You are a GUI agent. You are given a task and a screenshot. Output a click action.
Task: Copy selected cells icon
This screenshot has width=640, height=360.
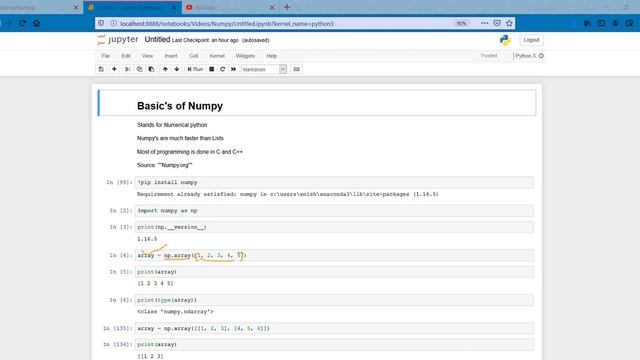[x=140, y=69]
